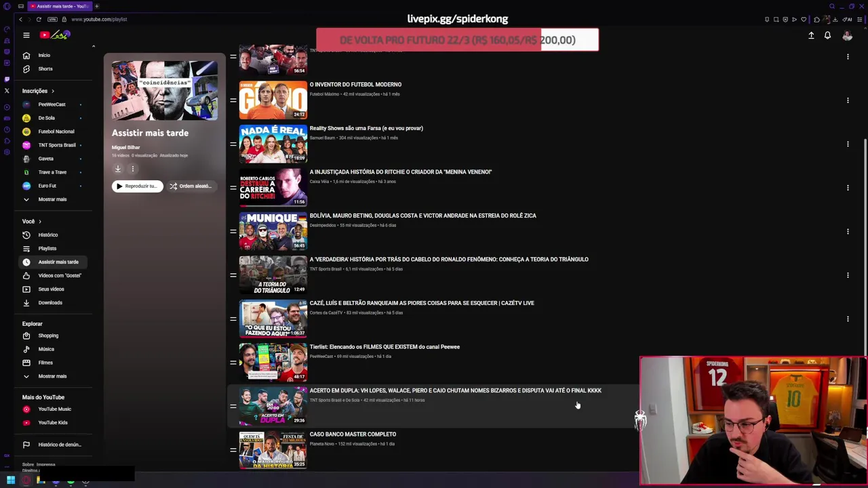868x488 pixels.
Task: Open CAZÉ, LUÍS E BELTRÃO ranking video title
Action: point(422,303)
